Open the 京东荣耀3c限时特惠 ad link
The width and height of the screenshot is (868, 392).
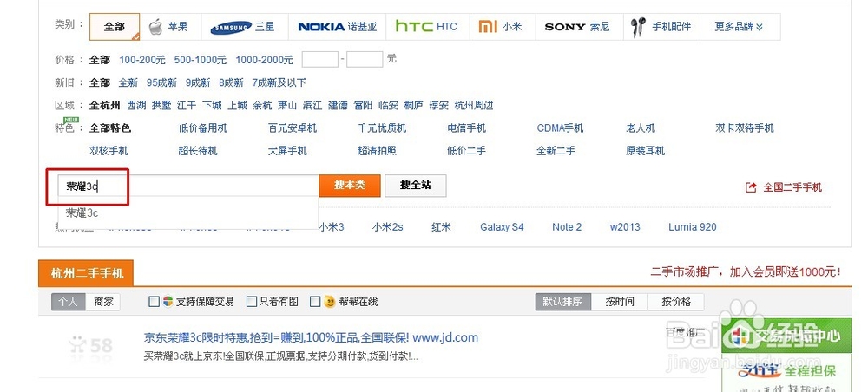pyautogui.click(x=311, y=337)
